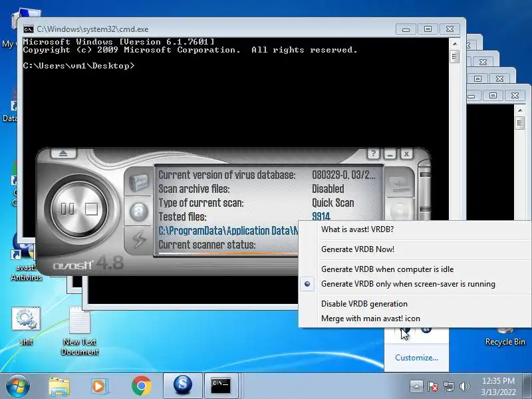Click the scanned path C:\ProgramData\Application Data

(228, 231)
